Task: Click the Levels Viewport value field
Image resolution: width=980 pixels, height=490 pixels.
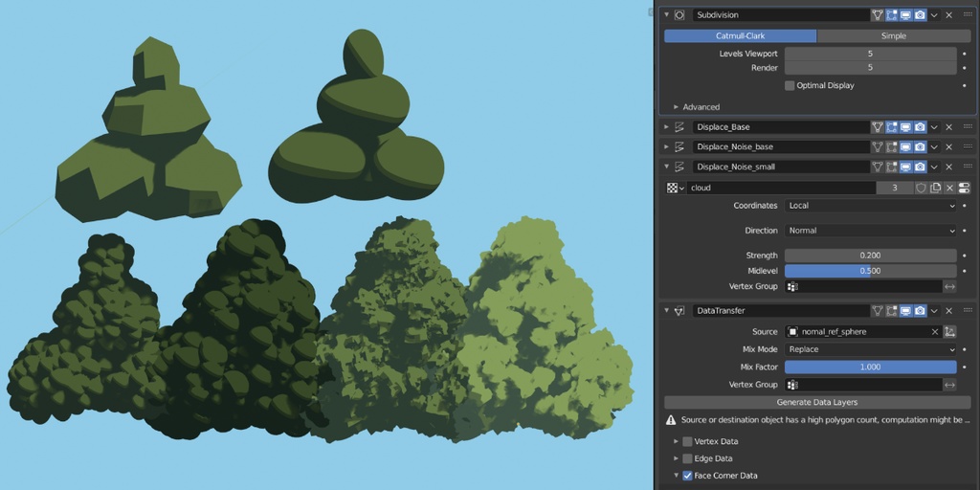Action: click(x=870, y=54)
